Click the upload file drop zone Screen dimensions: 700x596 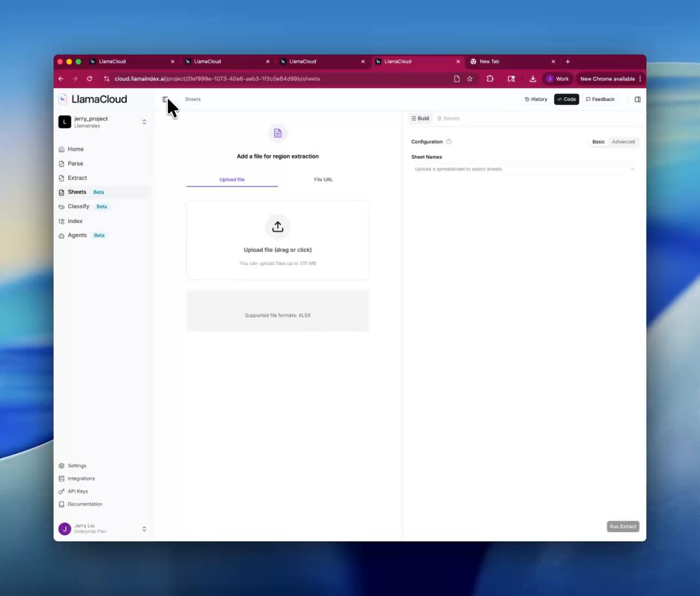tap(278, 240)
